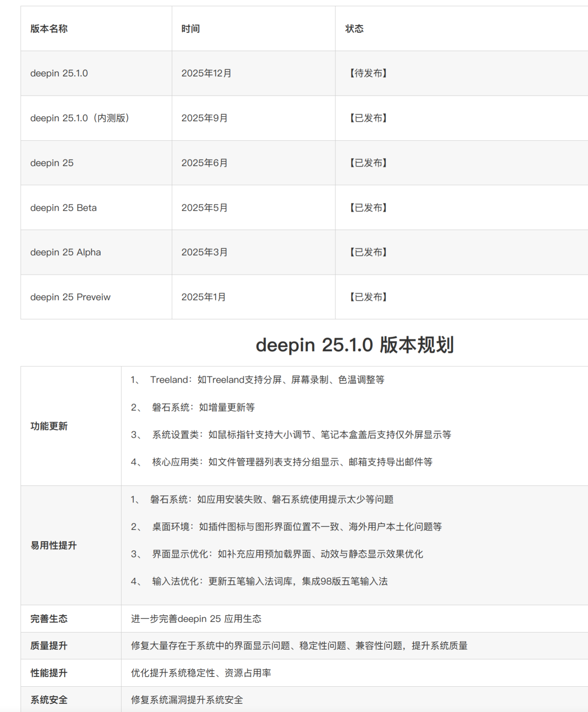Click the "磐石系统：如应用安装失败" line
588x712 pixels.
coord(262,500)
